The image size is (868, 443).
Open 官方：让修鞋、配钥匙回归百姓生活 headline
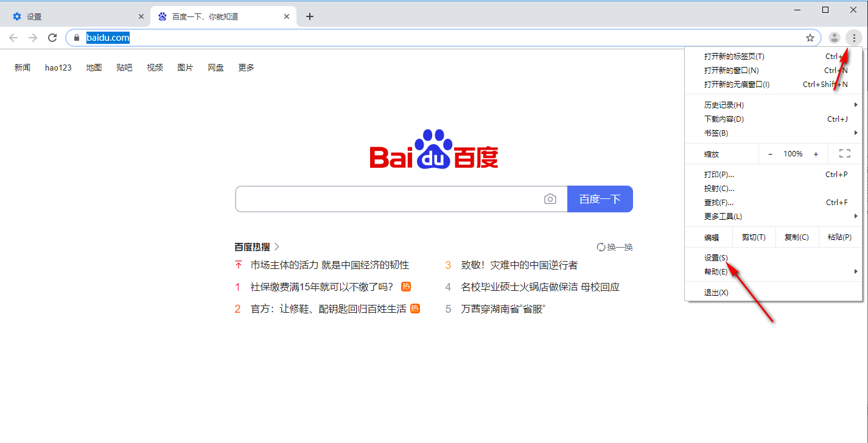tap(328, 309)
